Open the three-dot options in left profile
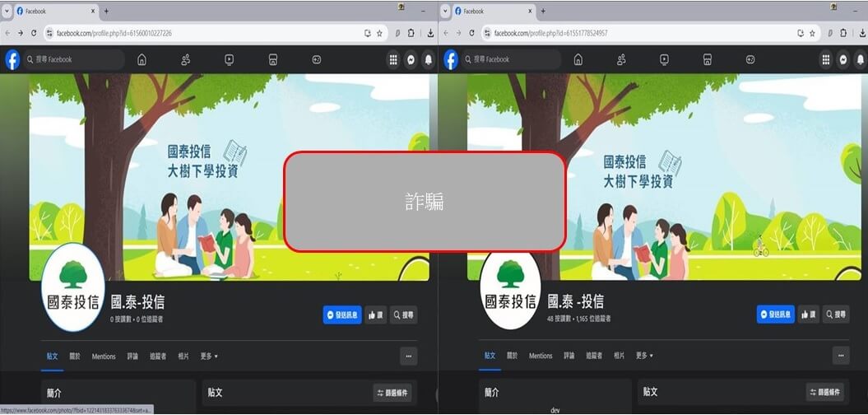The image size is (868, 415). (x=409, y=357)
